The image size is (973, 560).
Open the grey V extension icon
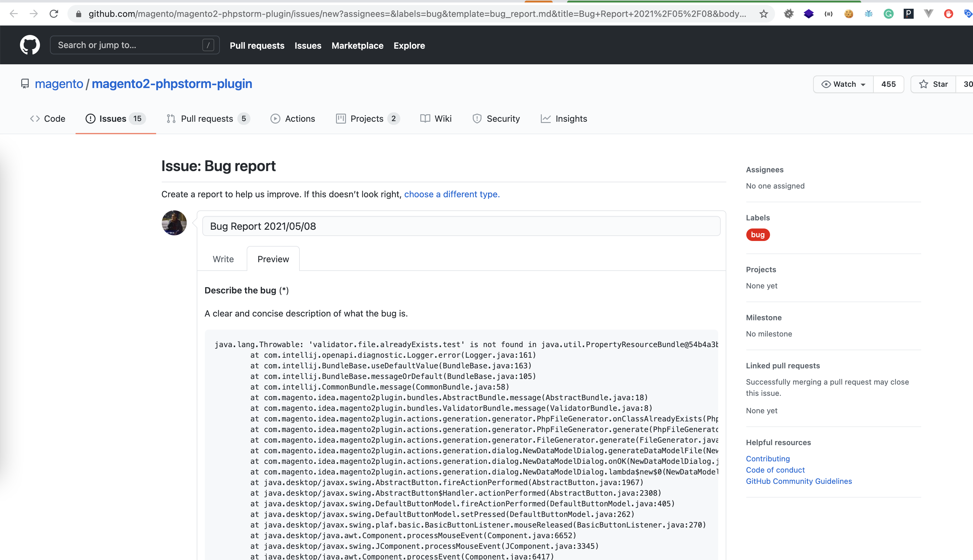[929, 14]
